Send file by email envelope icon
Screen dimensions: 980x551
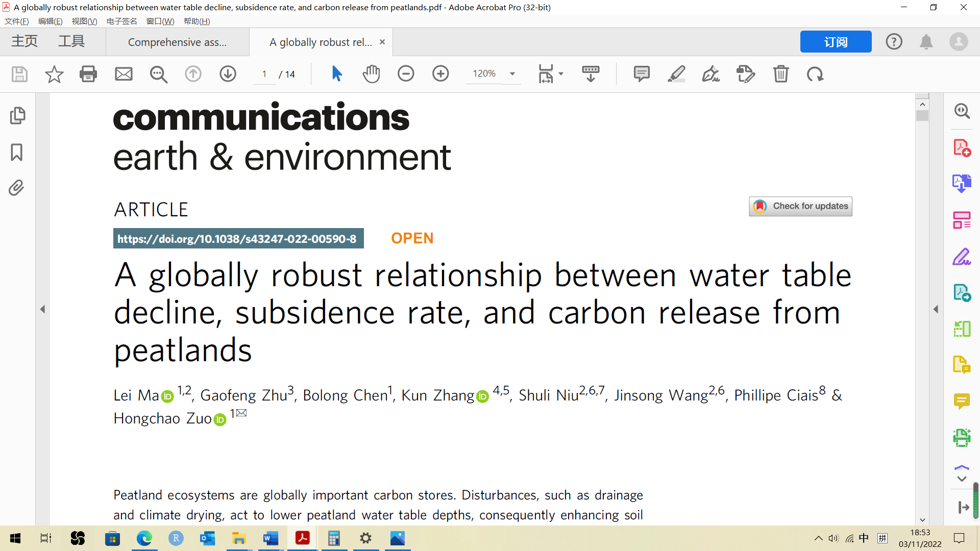pyautogui.click(x=124, y=74)
